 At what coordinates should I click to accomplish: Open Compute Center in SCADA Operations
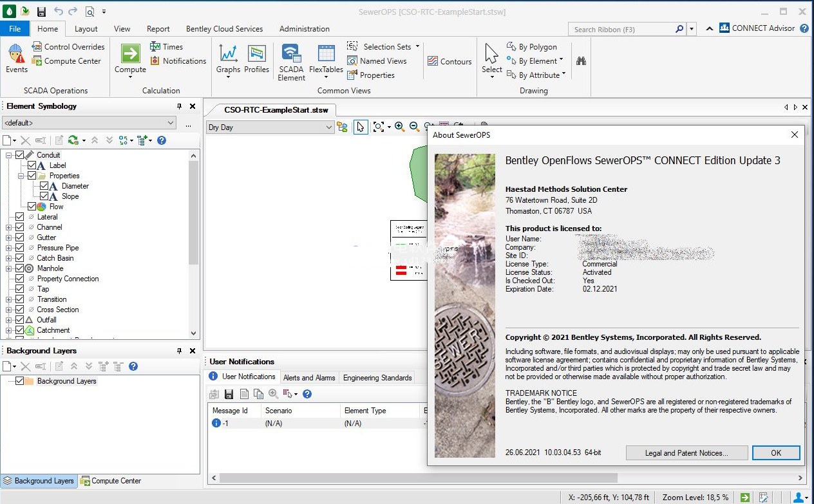coord(66,61)
